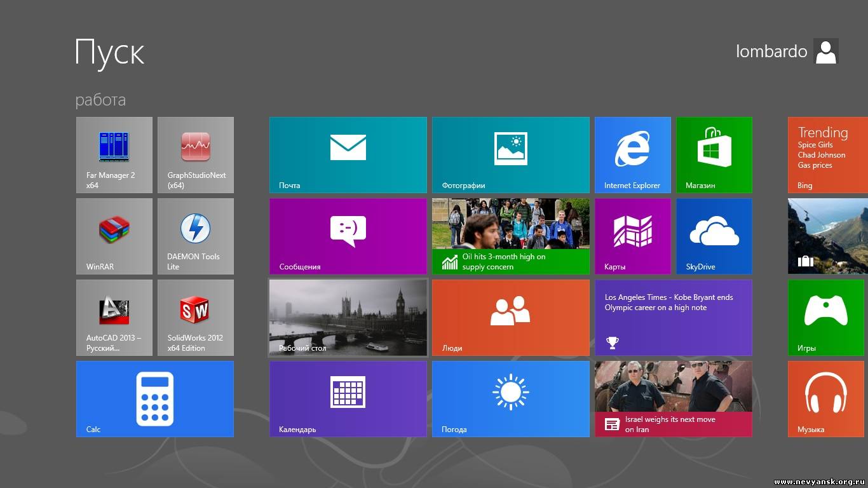
Task: Open the WinRAR tile
Action: coord(114,236)
